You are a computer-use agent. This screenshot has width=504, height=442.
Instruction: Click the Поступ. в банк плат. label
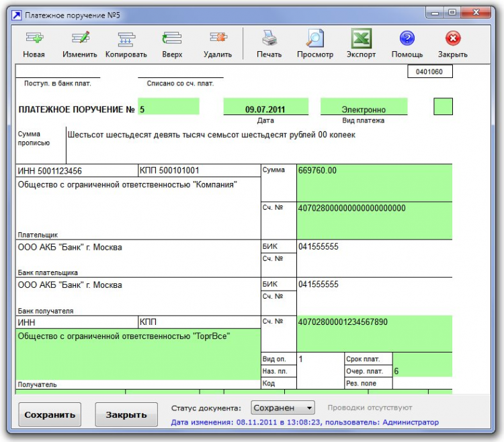[x=58, y=83]
